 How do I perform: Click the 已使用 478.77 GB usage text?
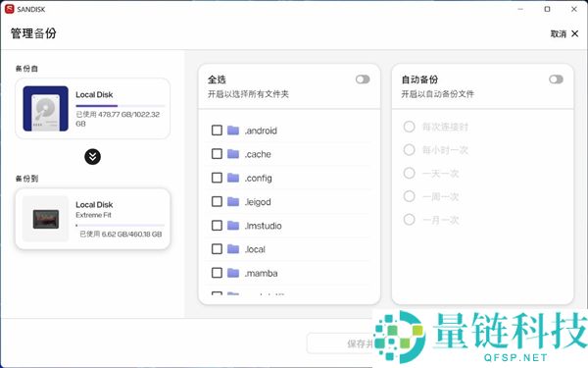[118, 119]
